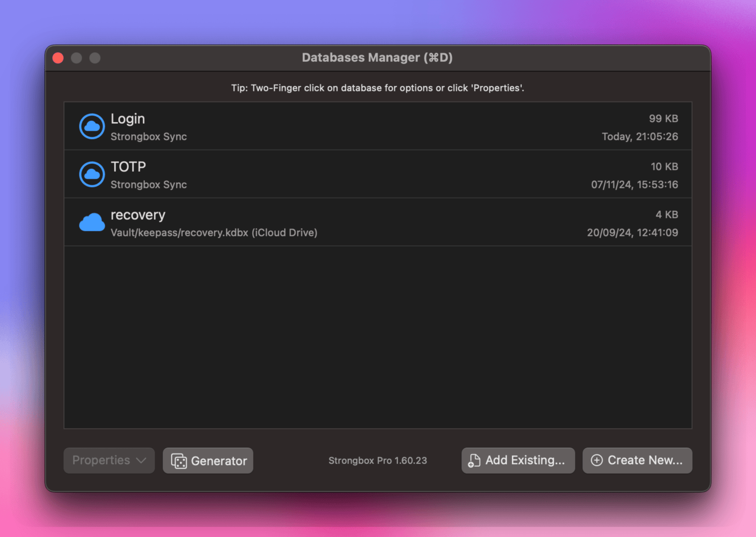756x537 pixels.
Task: Click the document-plus icon on Add Existing
Action: (x=474, y=460)
